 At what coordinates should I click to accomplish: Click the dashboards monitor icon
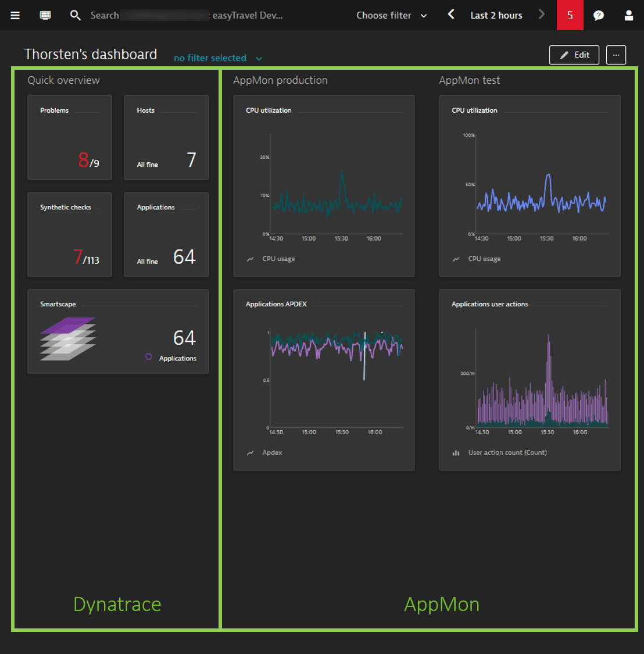45,16
